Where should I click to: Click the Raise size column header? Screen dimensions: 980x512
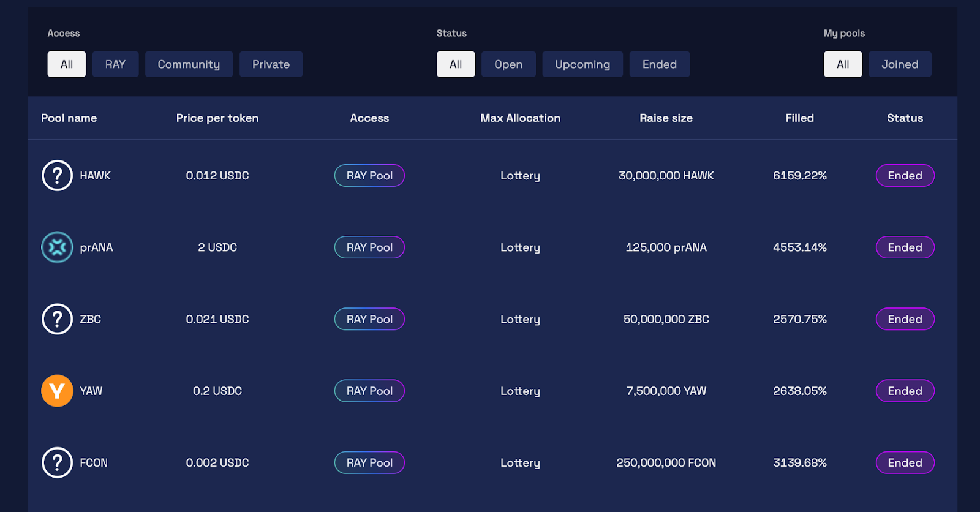point(666,118)
